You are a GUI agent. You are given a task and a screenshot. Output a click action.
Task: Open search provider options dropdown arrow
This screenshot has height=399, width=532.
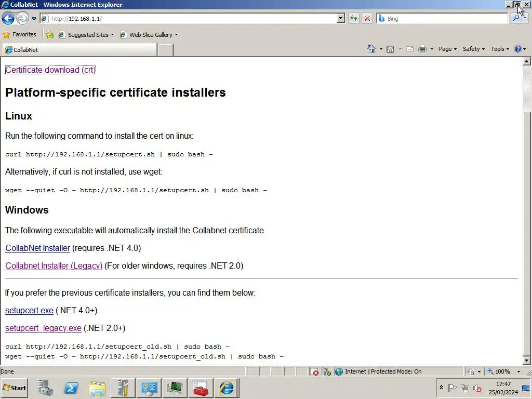[x=525, y=19]
